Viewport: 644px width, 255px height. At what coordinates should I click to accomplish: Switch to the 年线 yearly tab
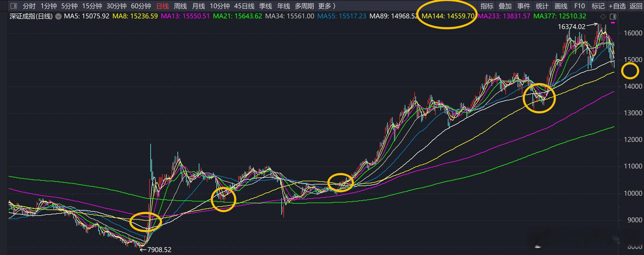pyautogui.click(x=283, y=6)
